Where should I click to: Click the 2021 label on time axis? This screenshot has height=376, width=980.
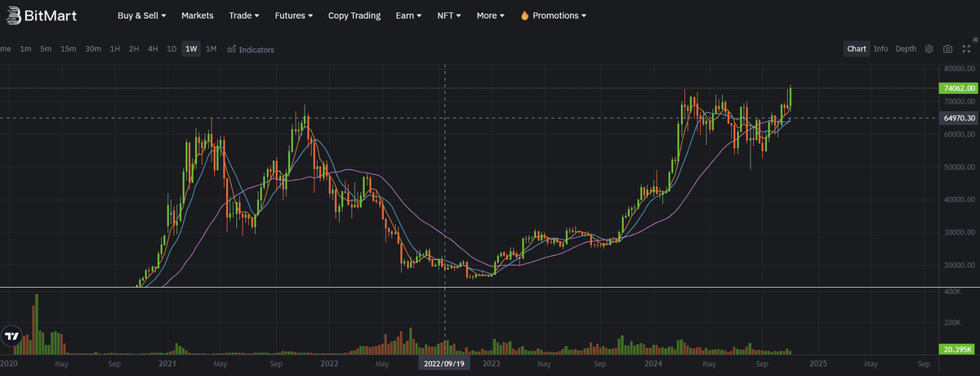click(167, 363)
